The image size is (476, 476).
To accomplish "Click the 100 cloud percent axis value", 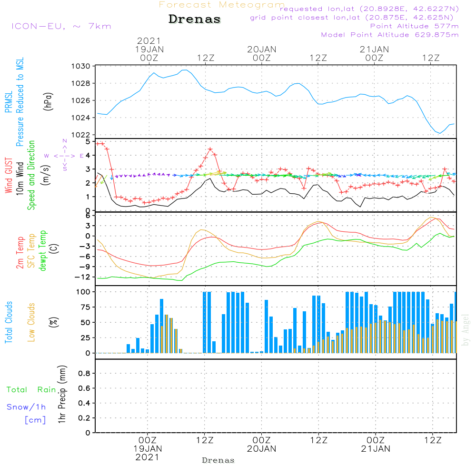I will point(83,292).
